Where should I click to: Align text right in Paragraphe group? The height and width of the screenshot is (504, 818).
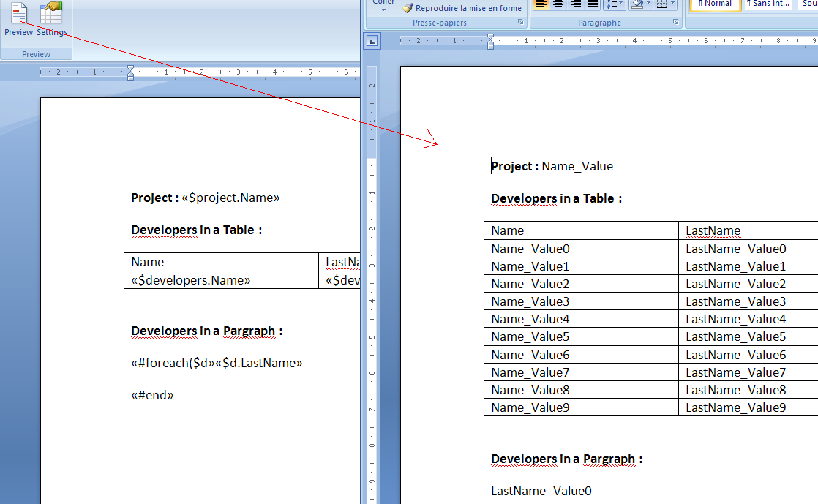pos(575,4)
